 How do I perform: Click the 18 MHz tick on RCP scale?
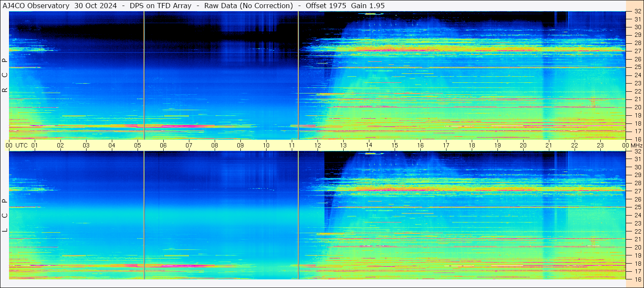click(x=637, y=123)
